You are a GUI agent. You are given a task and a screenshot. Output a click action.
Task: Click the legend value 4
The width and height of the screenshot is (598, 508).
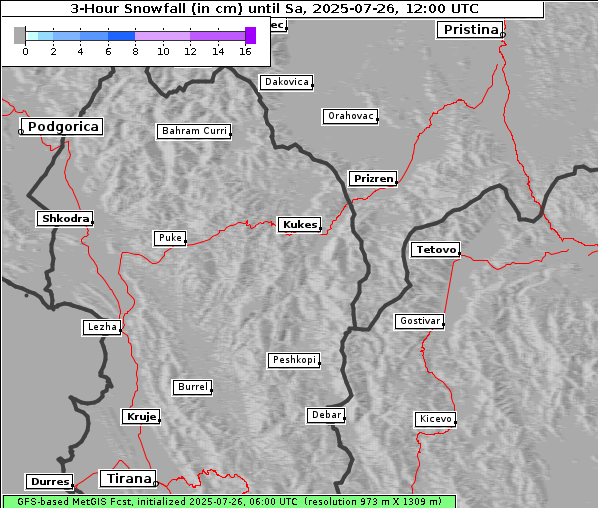[x=80, y=51]
